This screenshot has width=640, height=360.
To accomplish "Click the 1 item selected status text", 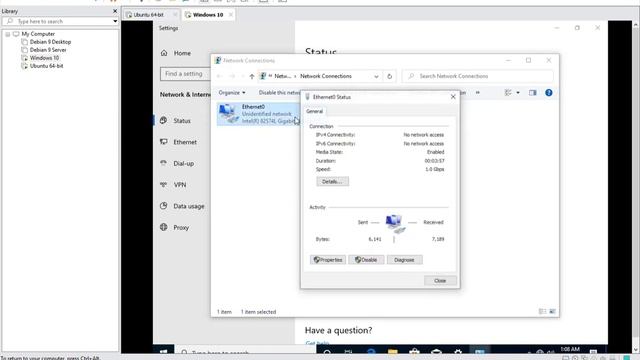I will [x=258, y=312].
